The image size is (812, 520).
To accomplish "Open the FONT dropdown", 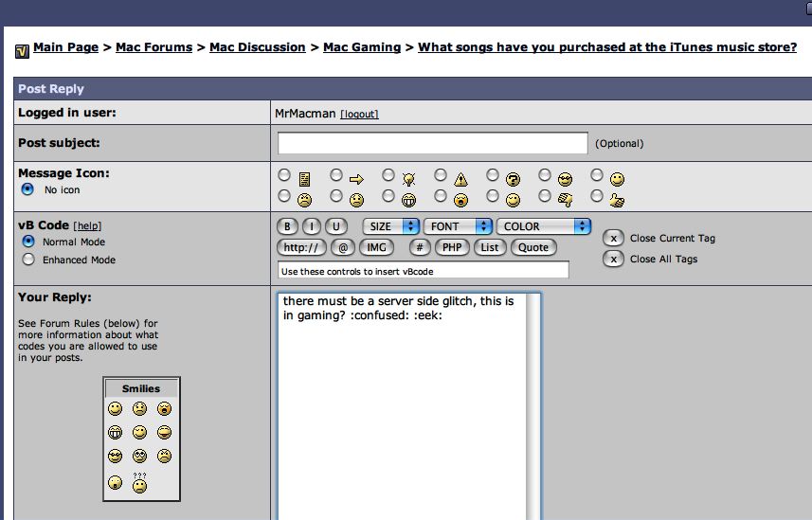I will pyautogui.click(x=458, y=226).
